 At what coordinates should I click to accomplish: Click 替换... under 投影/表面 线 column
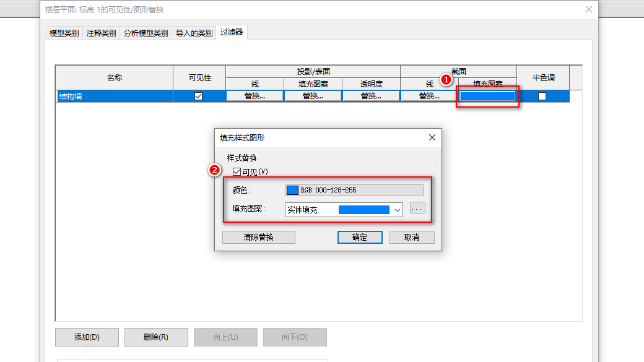tap(255, 95)
